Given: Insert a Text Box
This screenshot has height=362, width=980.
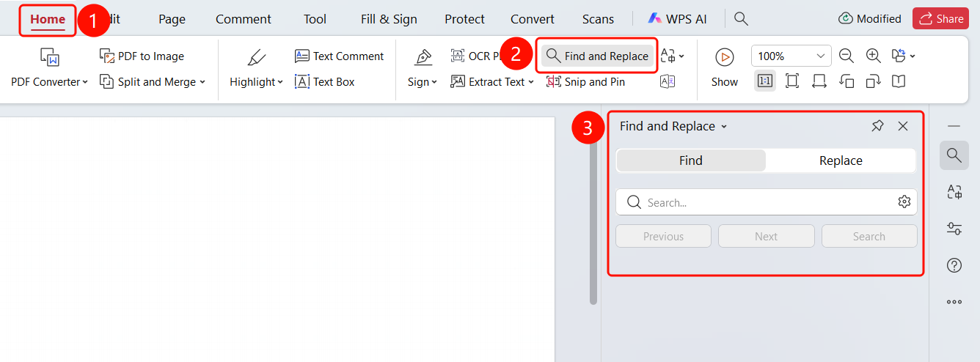Looking at the screenshot, I should pyautogui.click(x=324, y=81).
